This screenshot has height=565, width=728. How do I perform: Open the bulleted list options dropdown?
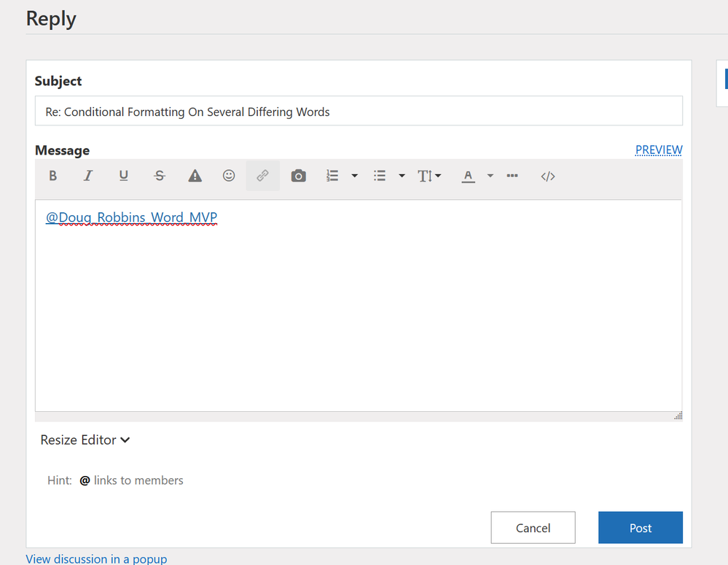(402, 176)
